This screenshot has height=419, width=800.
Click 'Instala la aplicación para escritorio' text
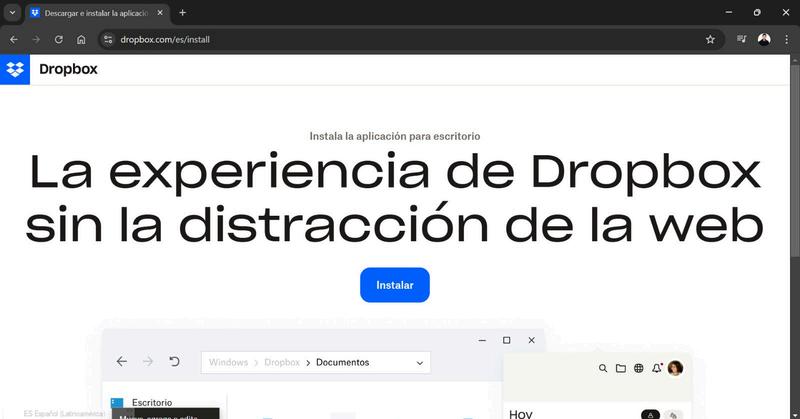click(x=395, y=136)
